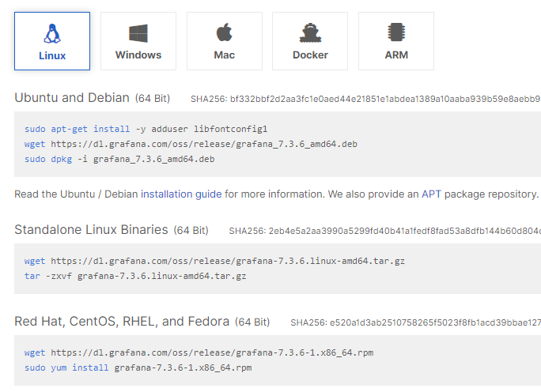Click the ARM chip icon
Image resolution: width=541 pixels, height=392 pixels.
coord(396,32)
